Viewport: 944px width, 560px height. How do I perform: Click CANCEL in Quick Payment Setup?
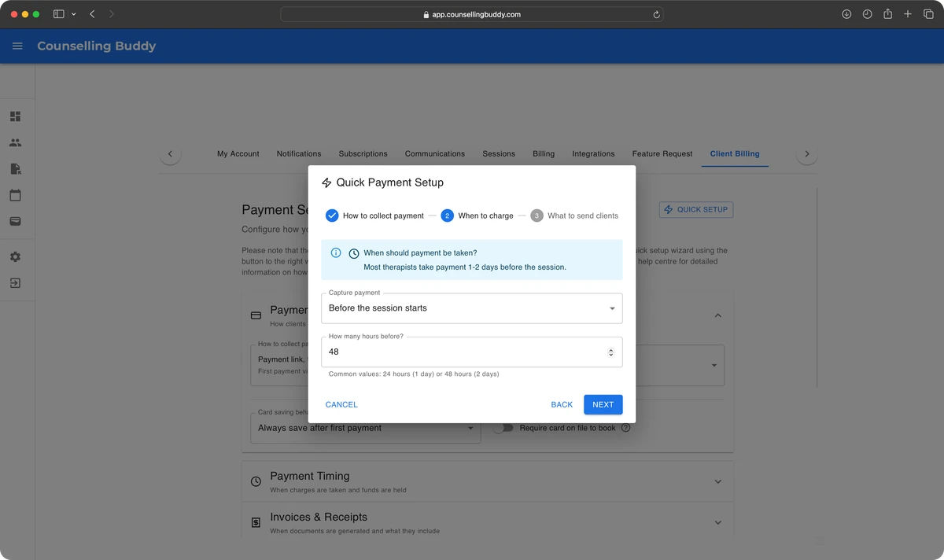tap(341, 404)
